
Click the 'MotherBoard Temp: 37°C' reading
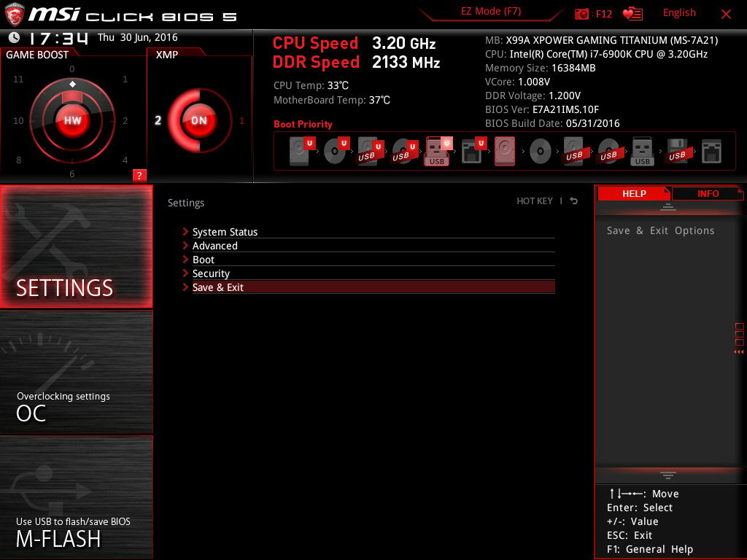(x=332, y=100)
